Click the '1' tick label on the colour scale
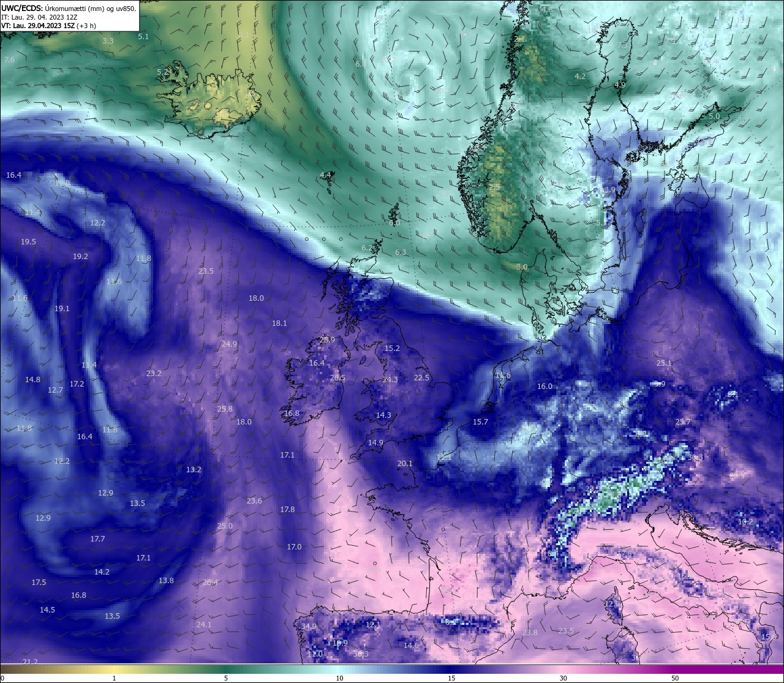 [114, 678]
